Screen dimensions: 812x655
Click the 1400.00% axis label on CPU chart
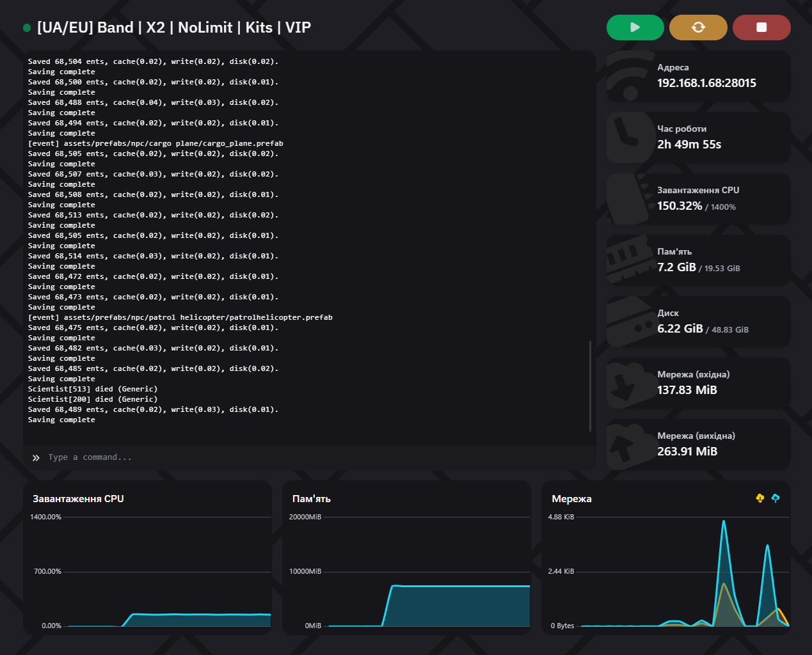(45, 517)
